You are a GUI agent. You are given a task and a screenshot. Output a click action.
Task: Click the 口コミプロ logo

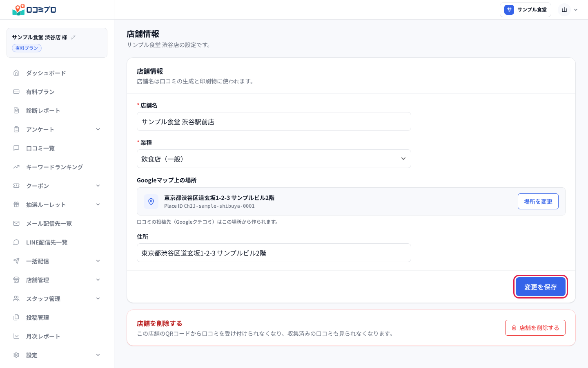click(34, 9)
